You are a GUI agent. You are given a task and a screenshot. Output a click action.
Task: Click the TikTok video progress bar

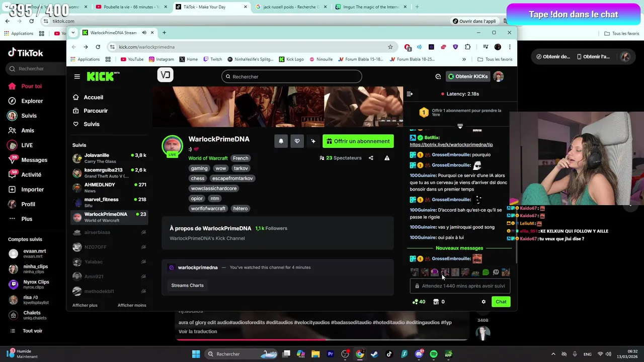[322, 339]
